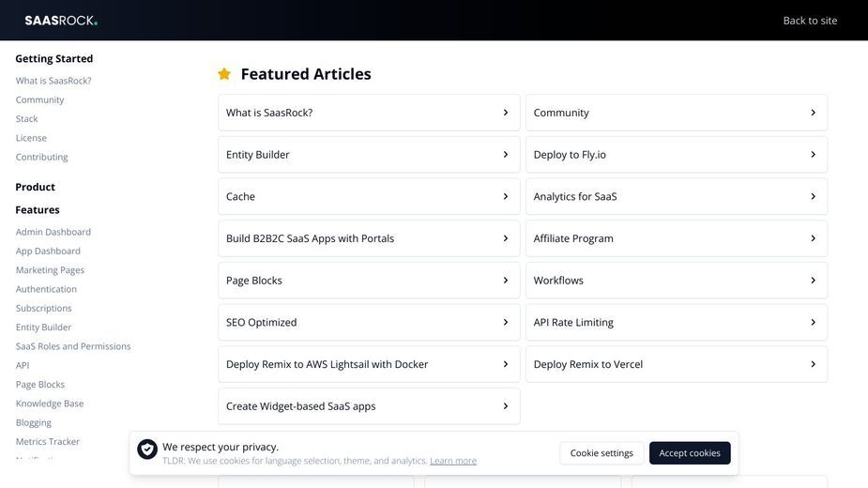Open the Page Blocks card chevron

506,281
